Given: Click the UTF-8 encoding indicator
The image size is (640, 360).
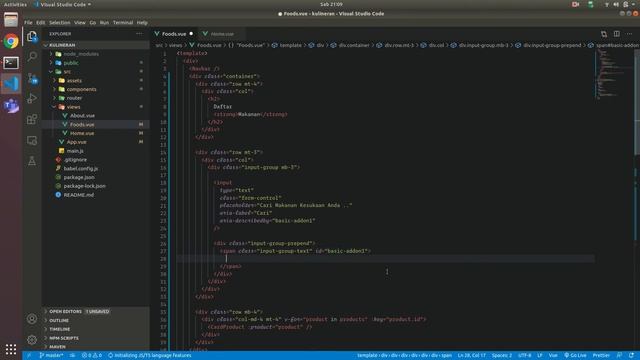Looking at the screenshot, I should tap(524, 356).
